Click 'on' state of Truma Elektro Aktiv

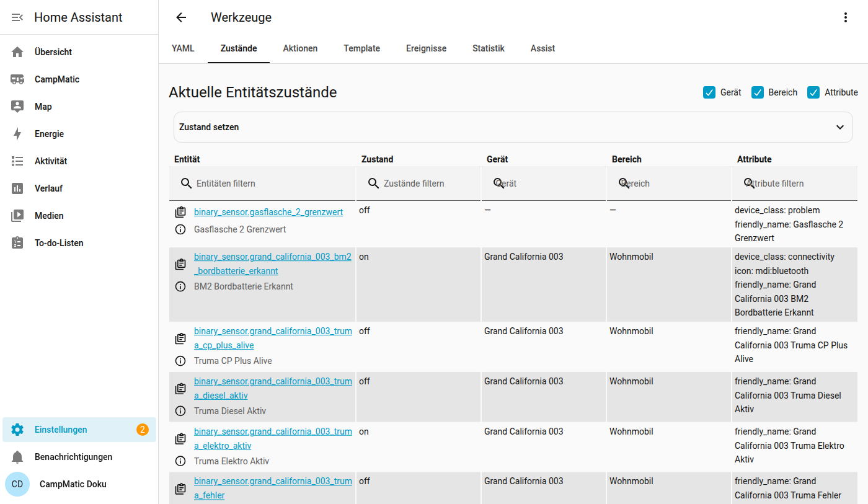[364, 431]
